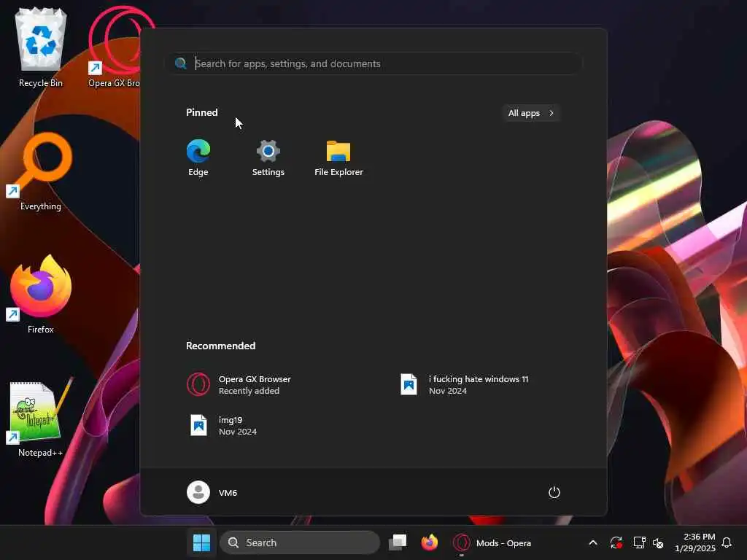Select the Opera GX Browser desktop shortcut
The image size is (747, 560).
115,47
